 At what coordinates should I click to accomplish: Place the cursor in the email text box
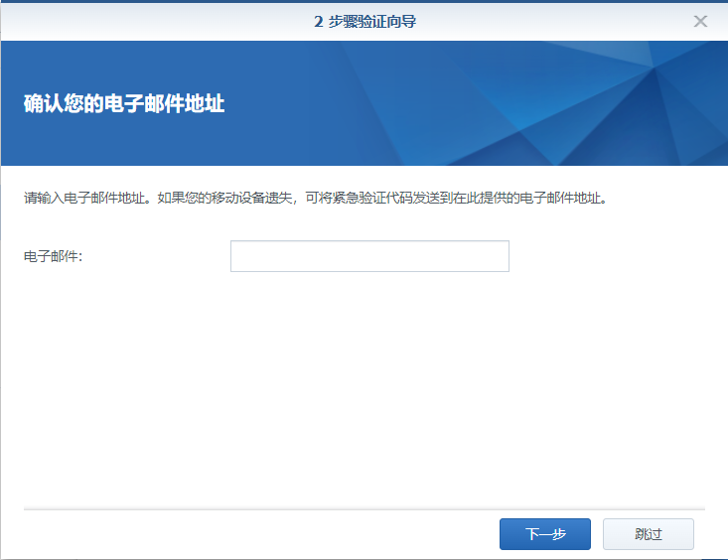(x=369, y=256)
